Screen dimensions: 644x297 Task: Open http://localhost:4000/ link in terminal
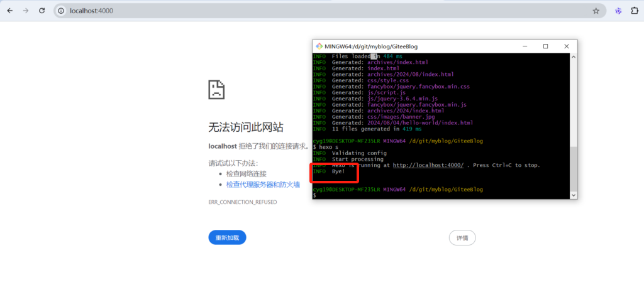click(x=428, y=165)
